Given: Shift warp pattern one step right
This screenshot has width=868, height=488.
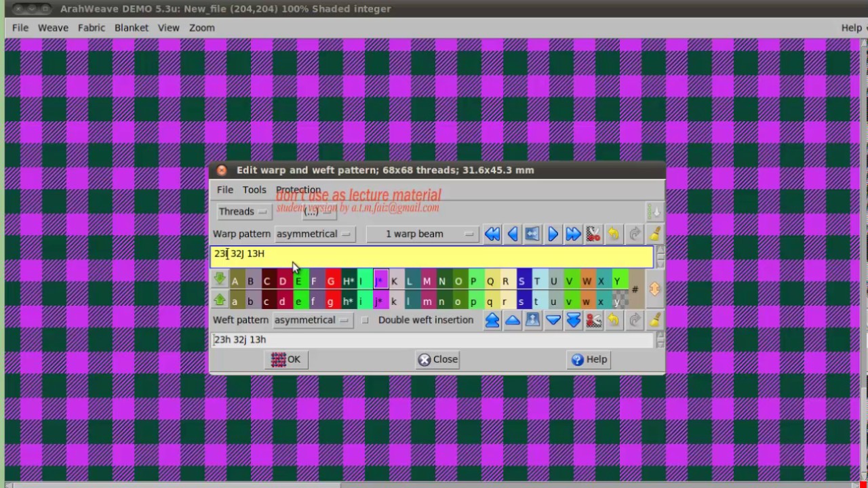Looking at the screenshot, I should coord(553,234).
